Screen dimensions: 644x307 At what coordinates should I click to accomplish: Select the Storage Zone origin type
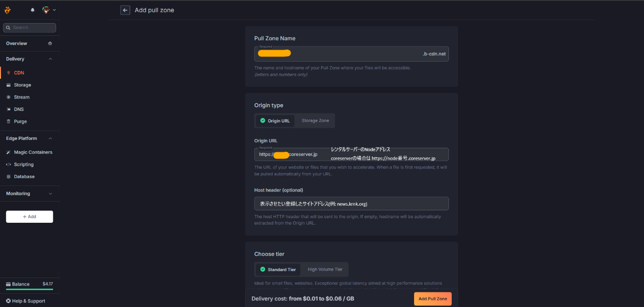pos(316,121)
